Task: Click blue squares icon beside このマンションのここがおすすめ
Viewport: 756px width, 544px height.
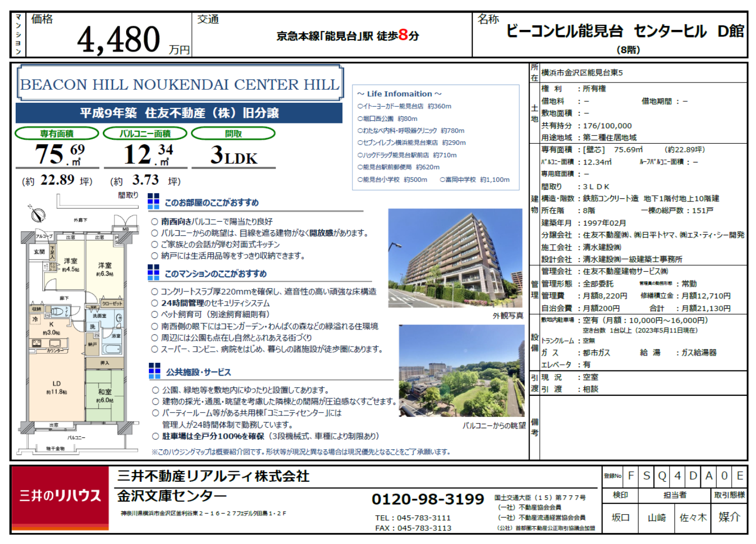Action: pos(153,273)
